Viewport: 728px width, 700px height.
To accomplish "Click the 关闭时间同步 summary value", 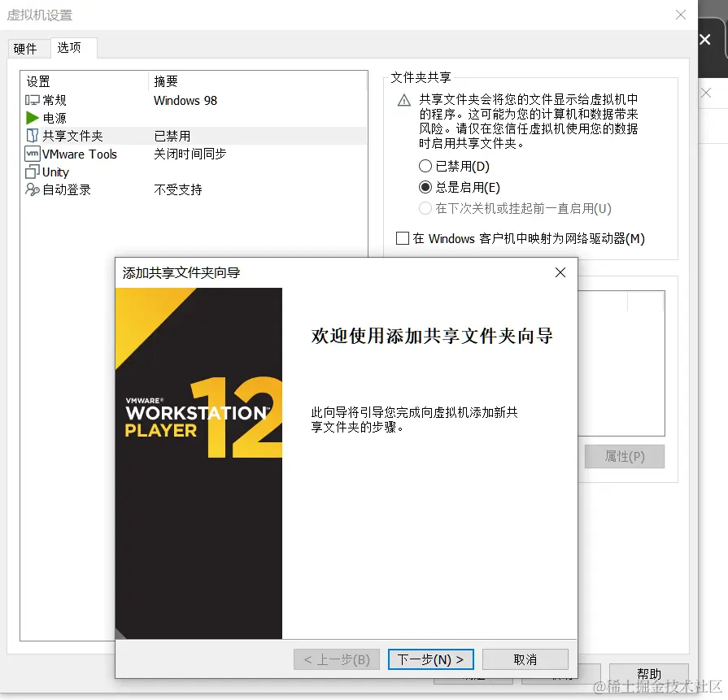I will [x=190, y=154].
